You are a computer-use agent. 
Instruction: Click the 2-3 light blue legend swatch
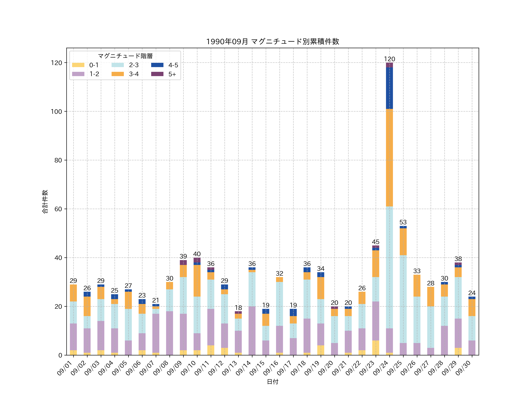point(118,65)
